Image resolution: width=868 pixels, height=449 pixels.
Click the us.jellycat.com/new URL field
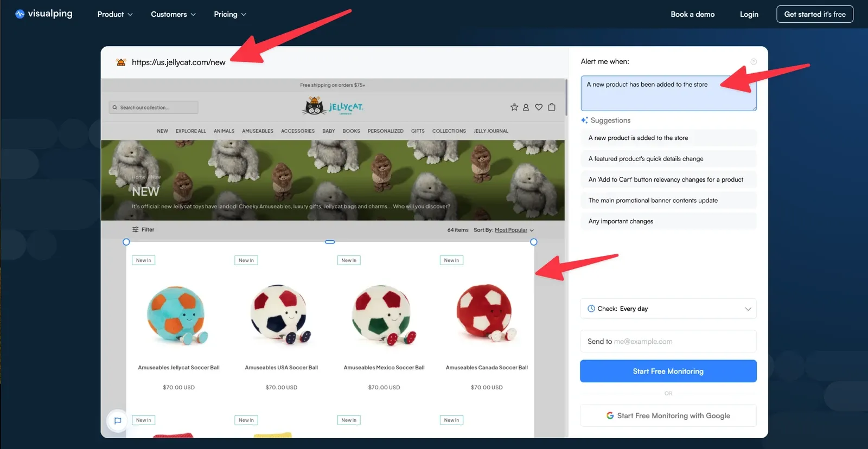178,62
